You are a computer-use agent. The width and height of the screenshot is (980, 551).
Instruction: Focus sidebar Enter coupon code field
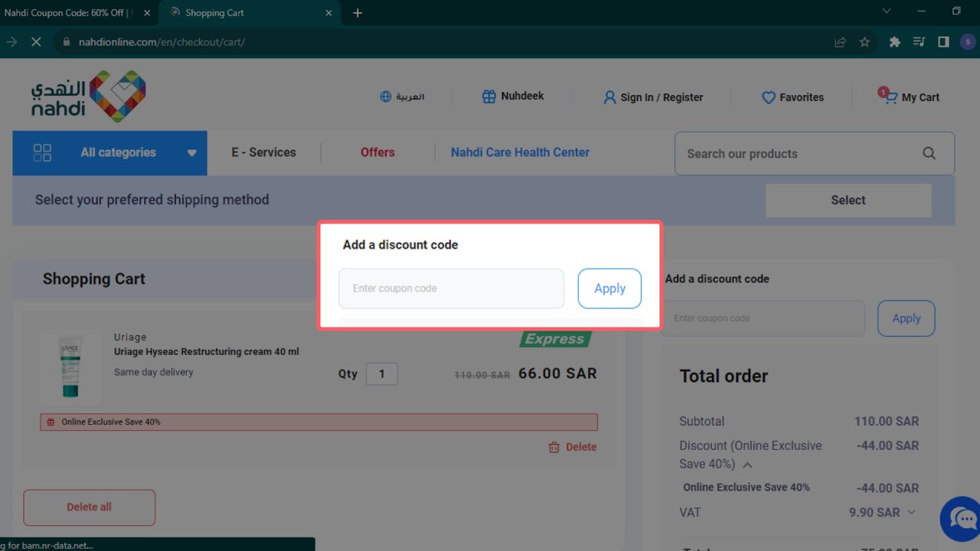(x=763, y=318)
